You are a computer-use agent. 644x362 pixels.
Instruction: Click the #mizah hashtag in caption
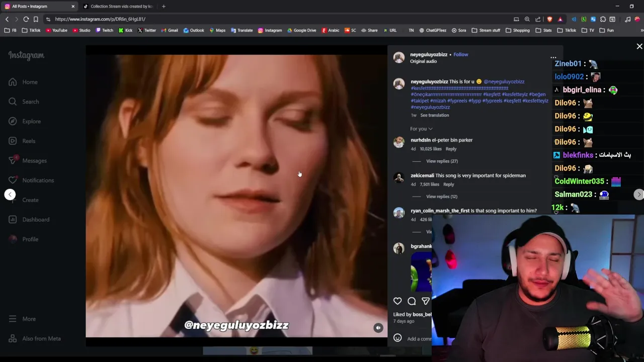(438, 101)
